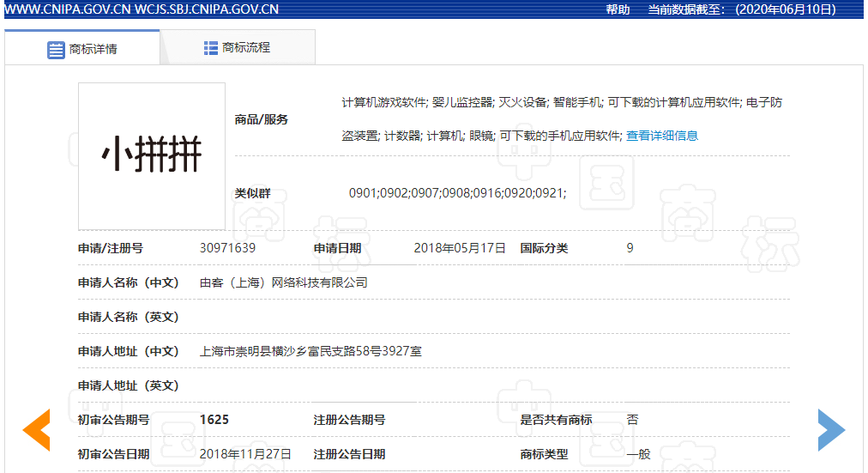Click the 申请人地址（中文） label
The height and width of the screenshot is (473, 868).
click(x=128, y=351)
